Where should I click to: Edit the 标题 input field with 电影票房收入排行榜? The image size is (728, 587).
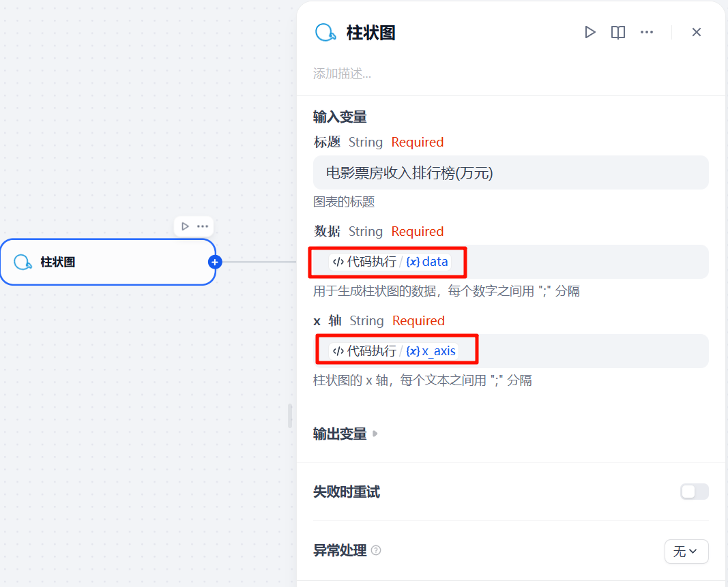(511, 172)
